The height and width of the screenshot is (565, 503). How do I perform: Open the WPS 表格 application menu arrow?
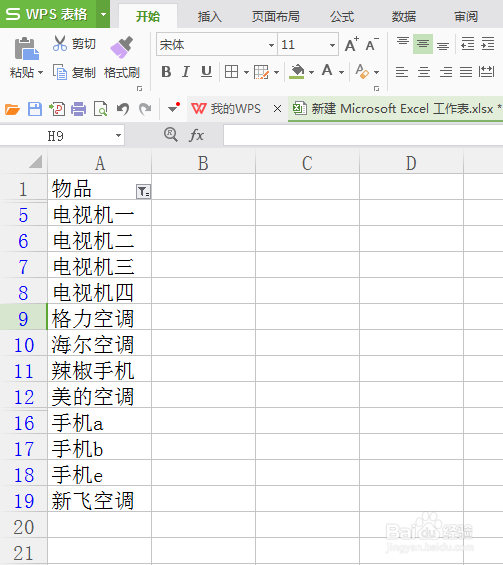click(x=103, y=14)
